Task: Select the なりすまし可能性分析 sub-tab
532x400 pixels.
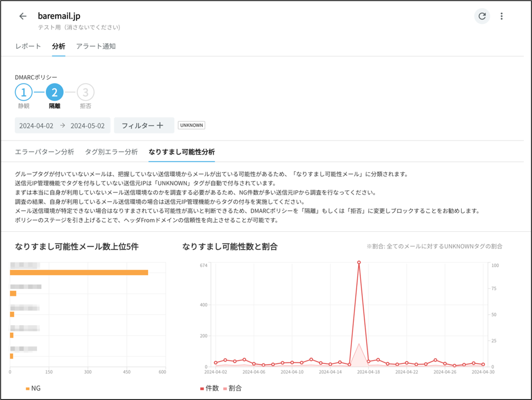Action: click(x=181, y=152)
